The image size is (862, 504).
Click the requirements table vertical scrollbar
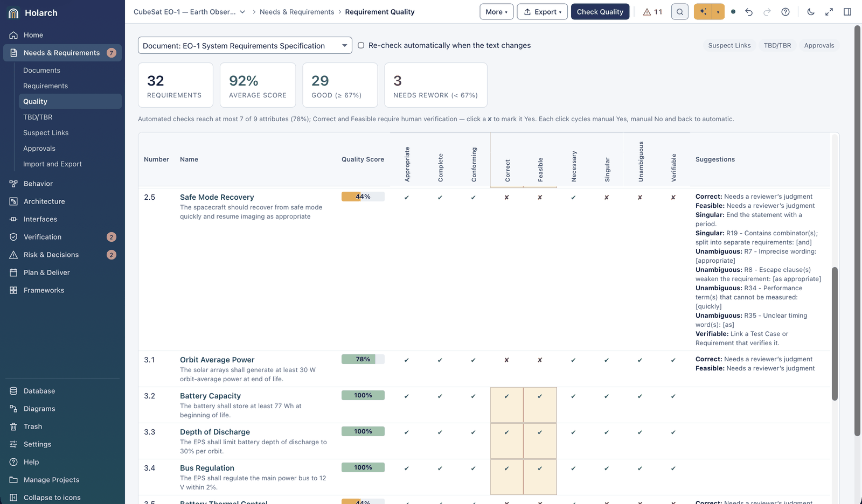tap(835, 334)
